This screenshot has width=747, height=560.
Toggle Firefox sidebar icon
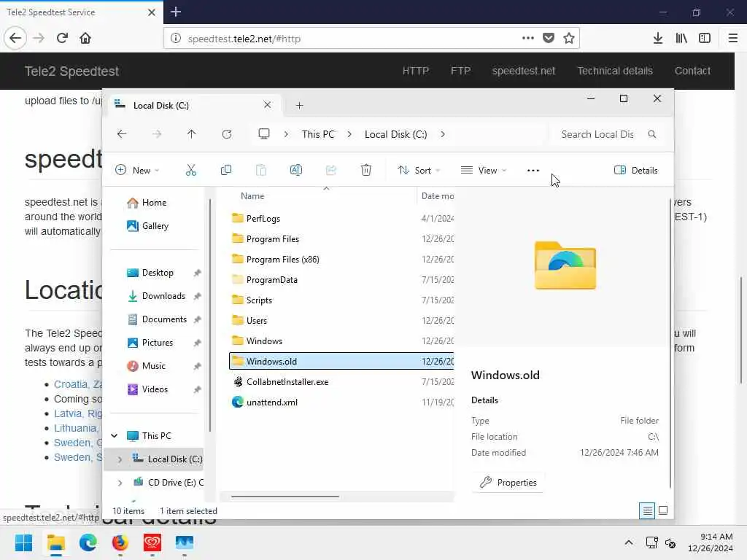(x=705, y=38)
